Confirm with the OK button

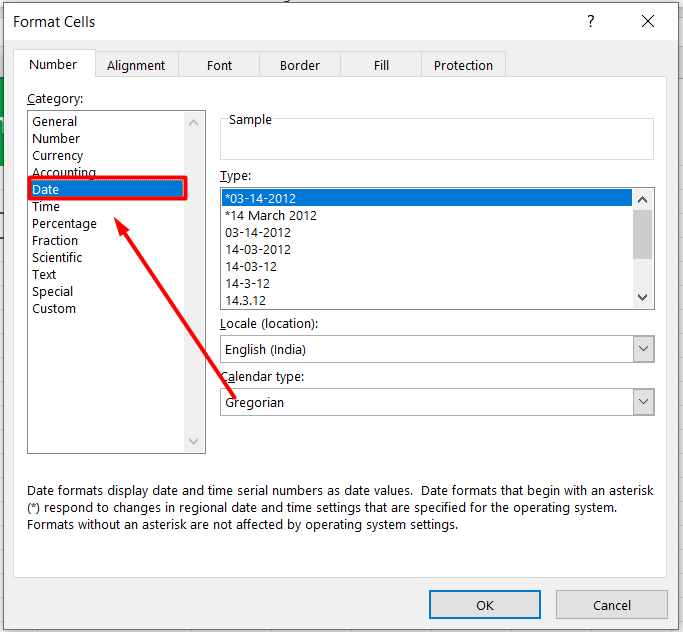[x=484, y=605]
